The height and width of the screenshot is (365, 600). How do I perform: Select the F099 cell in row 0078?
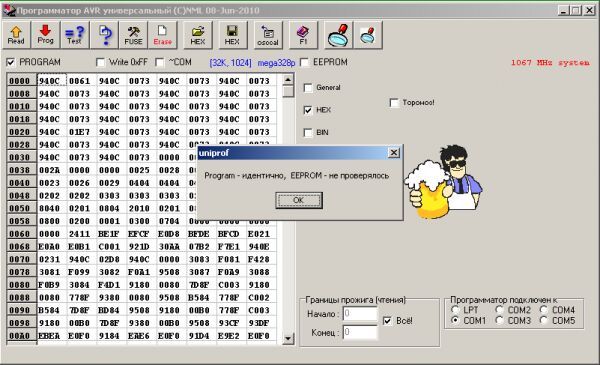pyautogui.click(x=82, y=272)
